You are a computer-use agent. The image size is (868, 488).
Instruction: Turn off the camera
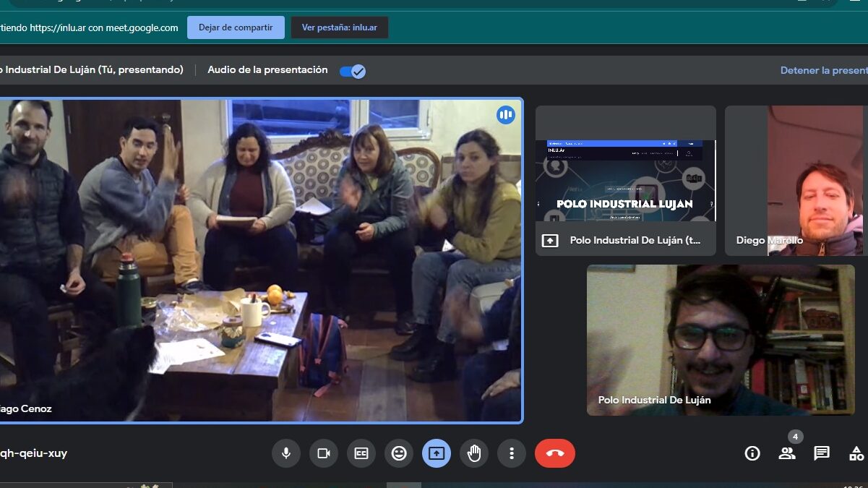[x=324, y=453]
